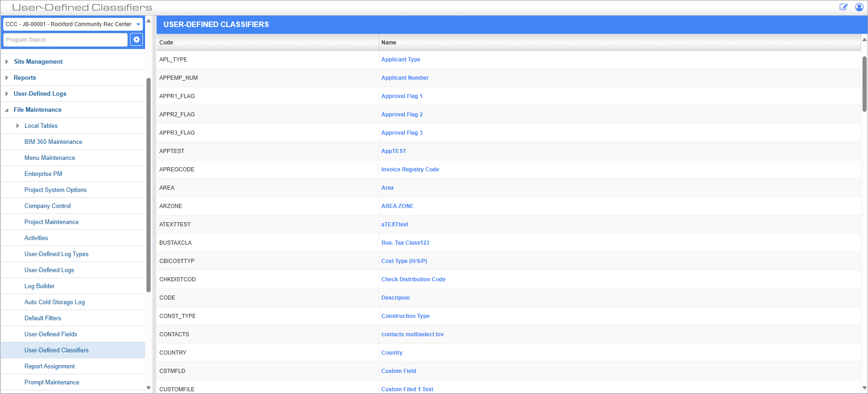Collapse the File Maintenance section
Screen dimensions: 868x394
6,110
